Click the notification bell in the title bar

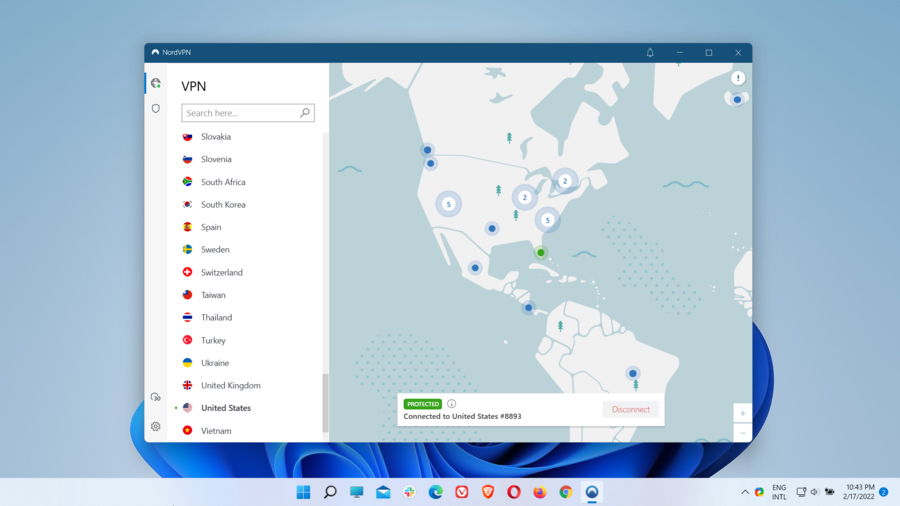click(x=650, y=53)
